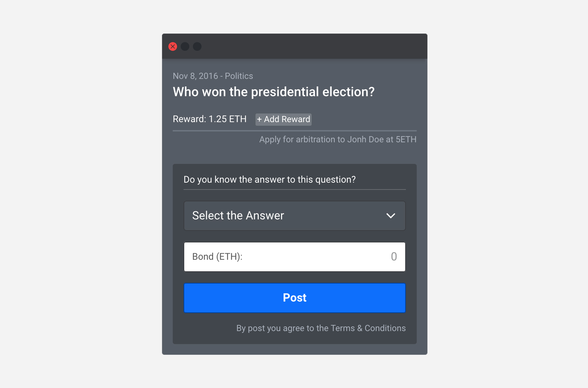The image size is (588, 388).
Task: Expand the answer list using the chevron arrow
Action: [390, 216]
